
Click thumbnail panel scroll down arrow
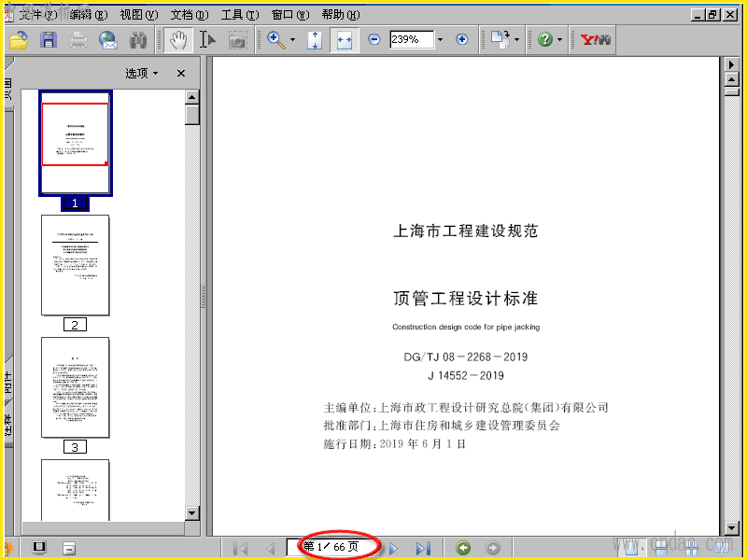pos(192,513)
